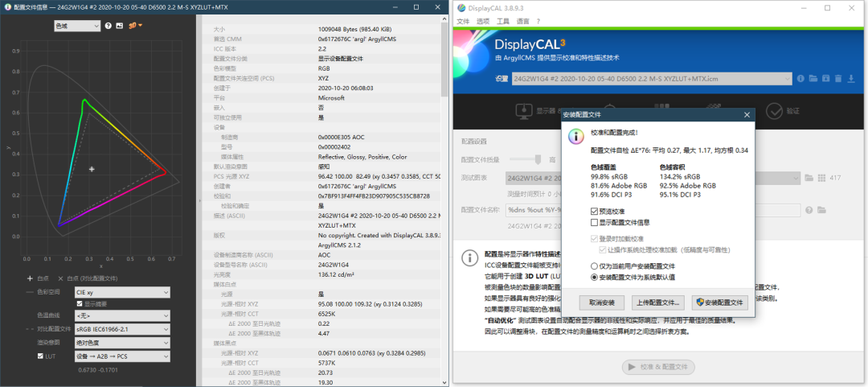Click the folder icon next to the testchart field
Screen dimensions: 868x387
809,178
